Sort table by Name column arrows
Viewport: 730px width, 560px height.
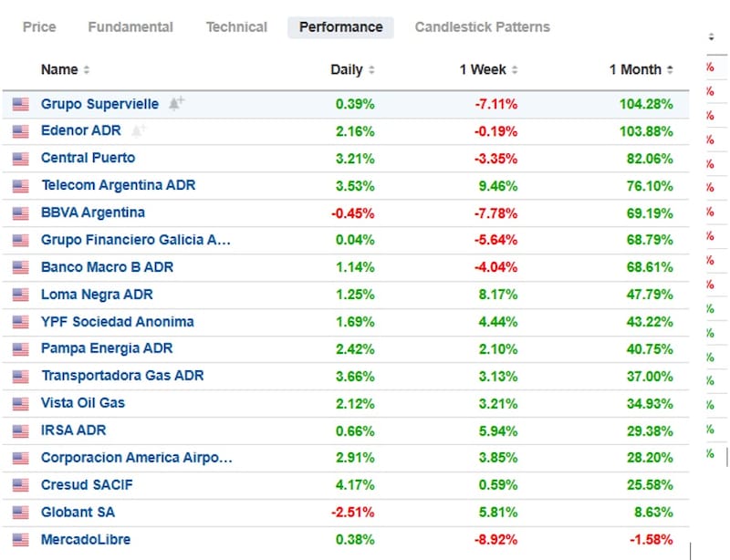coord(87,70)
